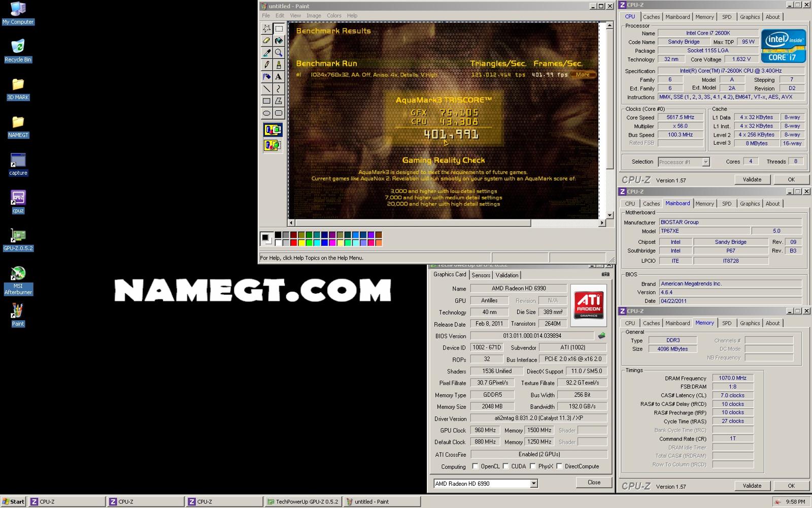Toggle the PhysX checkbox in GPU-Z

click(533, 466)
